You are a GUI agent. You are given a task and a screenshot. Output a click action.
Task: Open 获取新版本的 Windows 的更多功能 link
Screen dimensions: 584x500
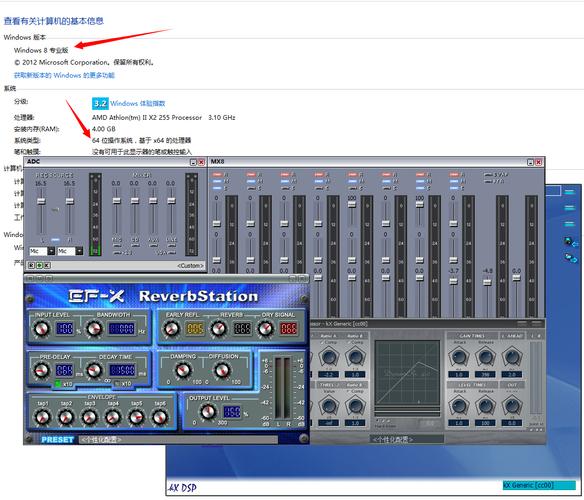click(64, 75)
